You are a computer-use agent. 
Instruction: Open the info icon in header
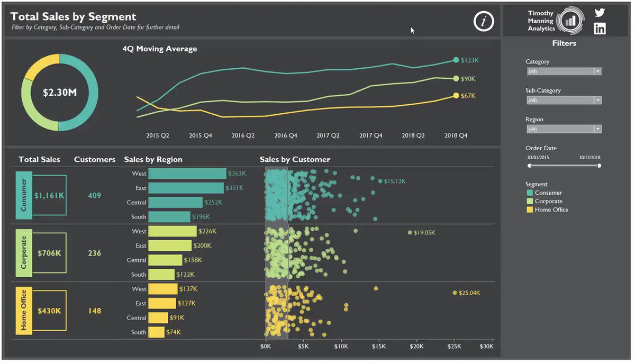[x=483, y=21]
